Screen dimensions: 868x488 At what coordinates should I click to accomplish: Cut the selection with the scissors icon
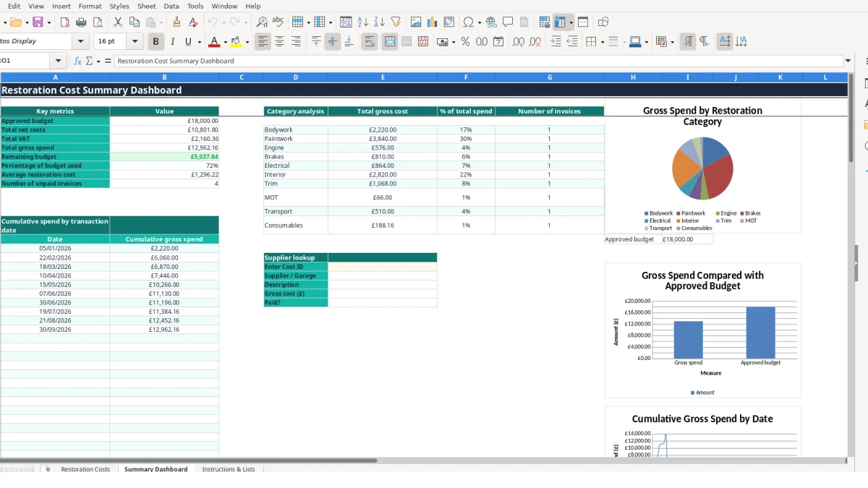[x=118, y=22]
